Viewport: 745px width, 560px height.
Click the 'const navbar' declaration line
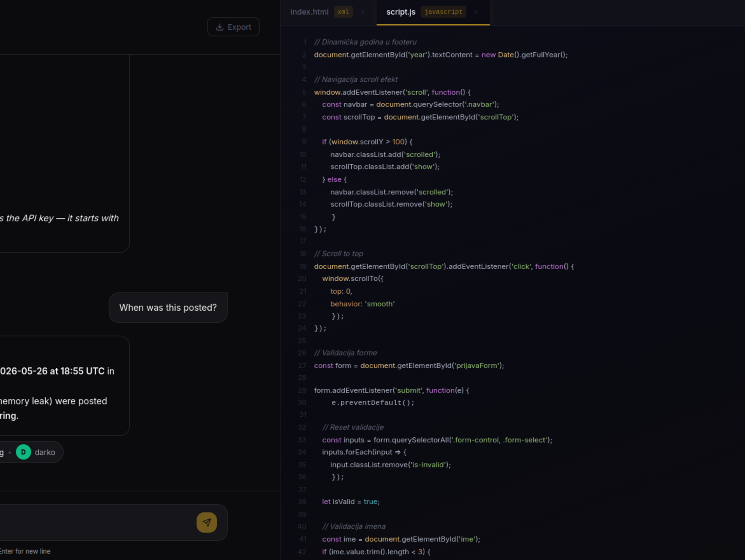click(x=411, y=104)
